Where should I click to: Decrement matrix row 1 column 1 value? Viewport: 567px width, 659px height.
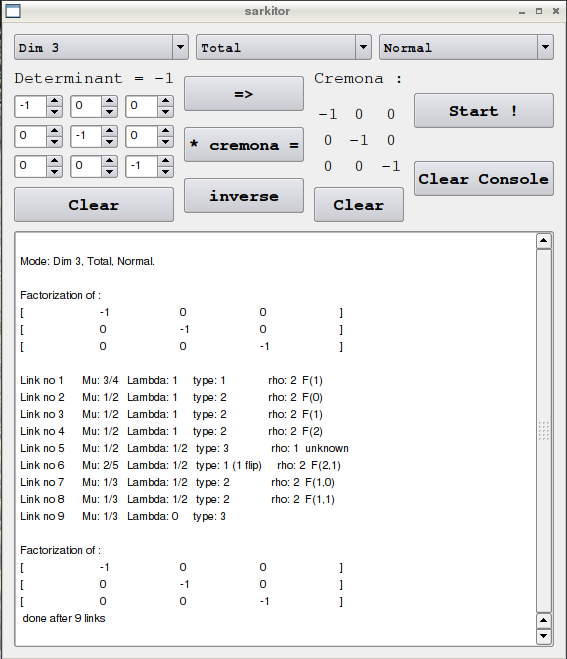point(54,111)
